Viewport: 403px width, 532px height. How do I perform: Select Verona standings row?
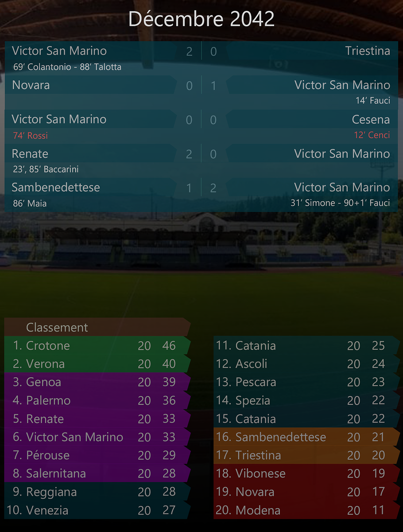tap(97, 364)
